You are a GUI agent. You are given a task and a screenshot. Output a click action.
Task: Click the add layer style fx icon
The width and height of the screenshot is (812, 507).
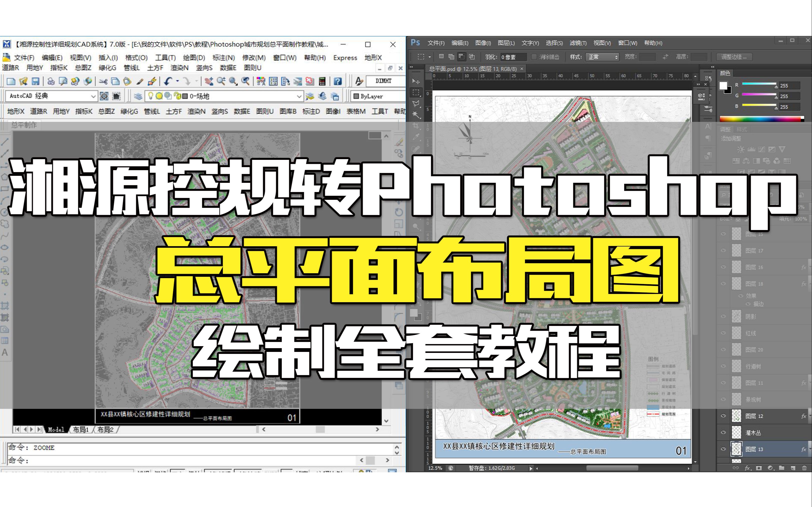click(747, 468)
